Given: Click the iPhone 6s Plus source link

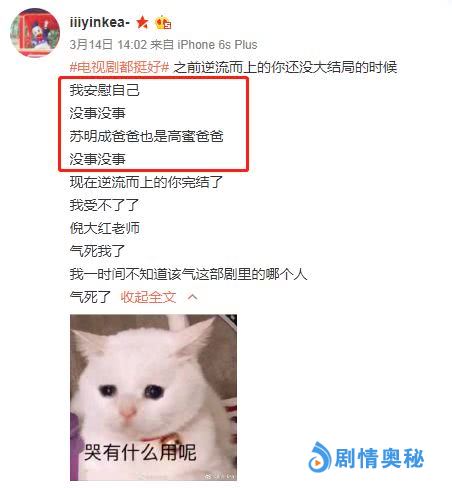Looking at the screenshot, I should point(217,44).
